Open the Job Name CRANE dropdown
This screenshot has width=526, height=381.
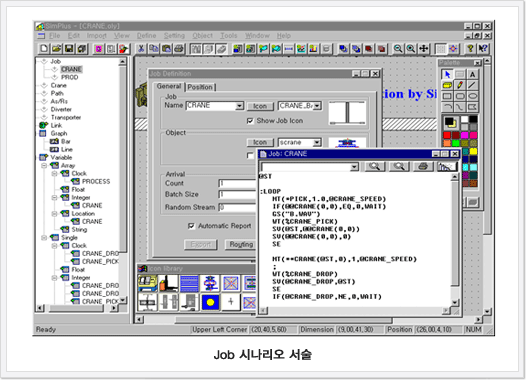[x=239, y=106]
